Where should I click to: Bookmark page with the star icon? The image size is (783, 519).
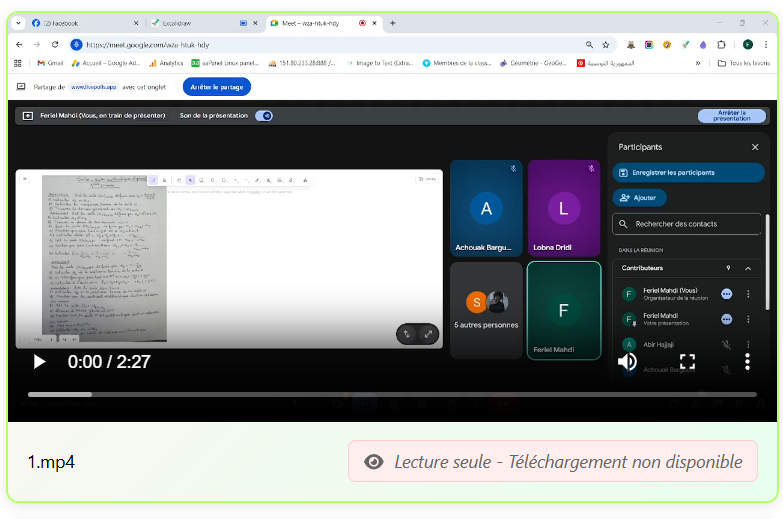pyautogui.click(x=605, y=44)
